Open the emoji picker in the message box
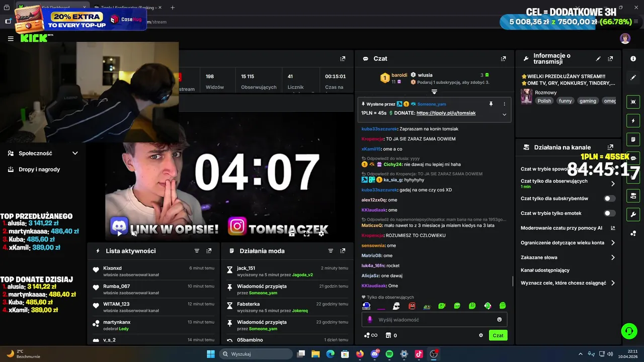 [x=500, y=319]
